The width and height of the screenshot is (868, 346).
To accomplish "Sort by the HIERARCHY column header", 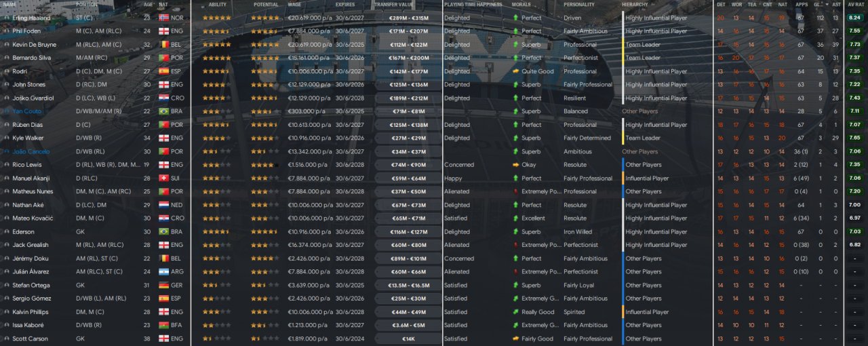I will point(635,5).
